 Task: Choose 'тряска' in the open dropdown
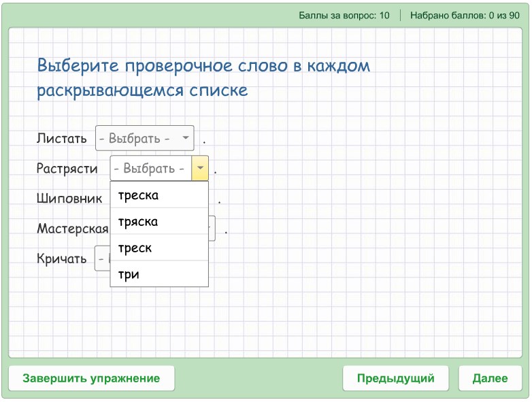(159, 222)
